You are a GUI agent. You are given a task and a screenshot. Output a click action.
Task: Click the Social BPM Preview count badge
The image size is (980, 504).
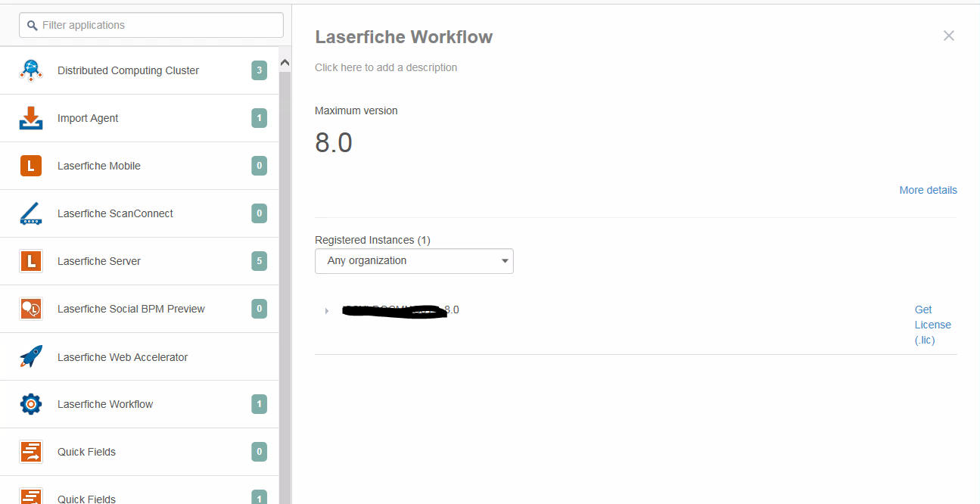coord(260,309)
